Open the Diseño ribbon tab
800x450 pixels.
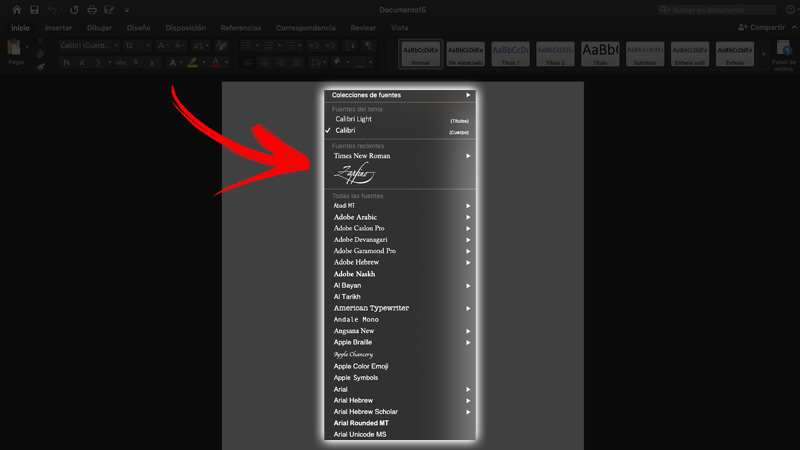139,28
